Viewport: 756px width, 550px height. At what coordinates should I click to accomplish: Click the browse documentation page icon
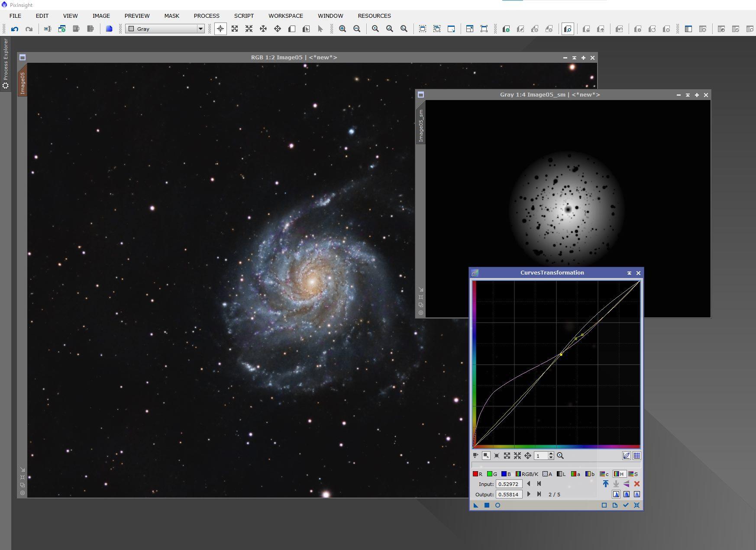click(615, 505)
